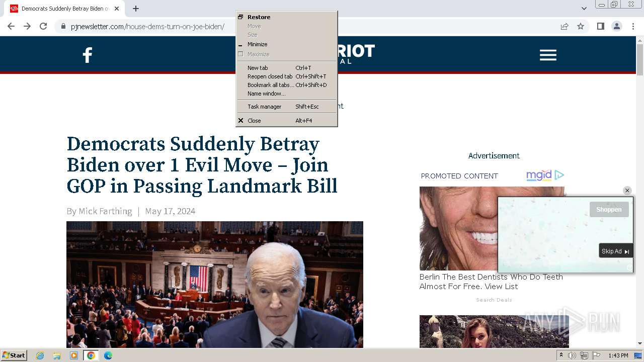Image resolution: width=644 pixels, height=362 pixels.
Task: Click the mgid AdChoices triangle icon
Action: tap(559, 175)
